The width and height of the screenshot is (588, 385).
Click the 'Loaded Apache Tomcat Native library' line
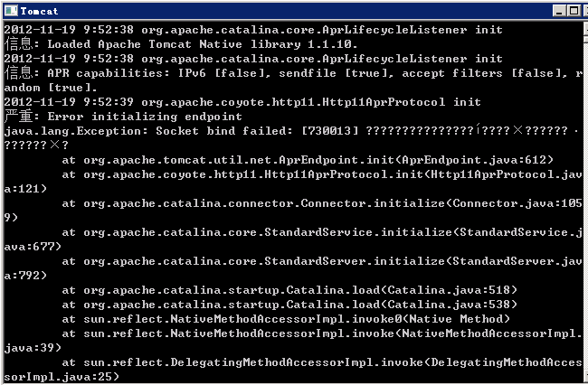pyautogui.click(x=181, y=44)
